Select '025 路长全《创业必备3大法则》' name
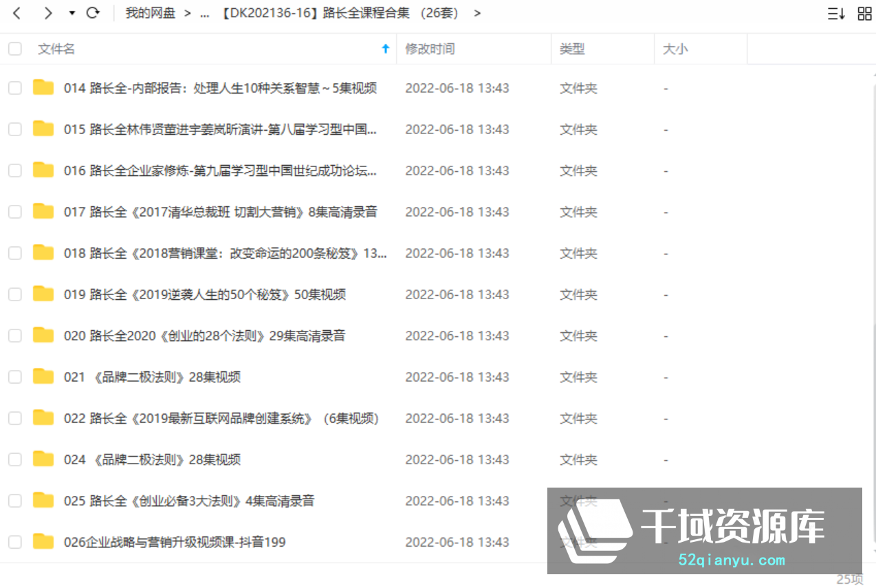876x588 pixels. click(189, 501)
